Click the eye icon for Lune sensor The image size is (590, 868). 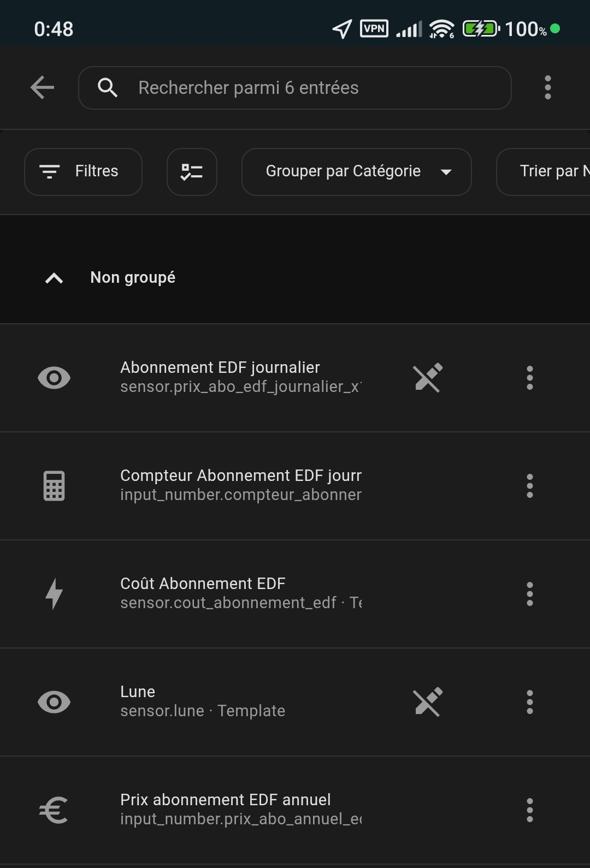tap(54, 702)
